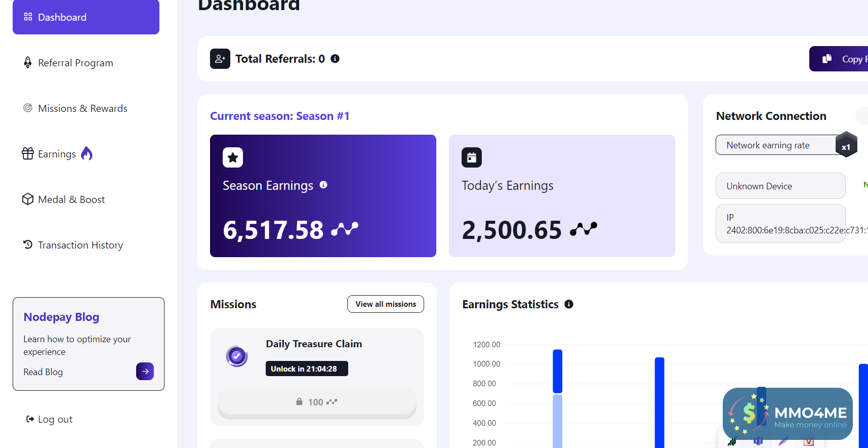The width and height of the screenshot is (868, 448).
Task: Click the Season Earnings value 6,517.58
Action: click(x=273, y=230)
